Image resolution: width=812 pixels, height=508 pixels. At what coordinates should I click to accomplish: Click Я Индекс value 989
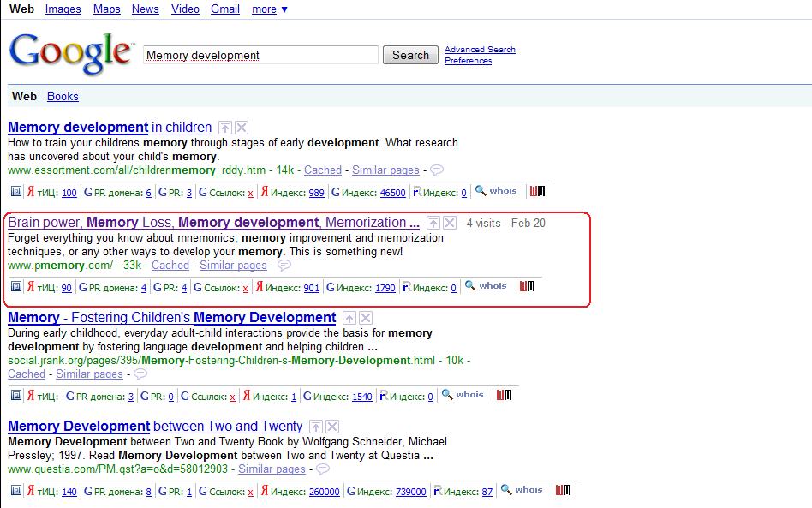pyautogui.click(x=316, y=193)
